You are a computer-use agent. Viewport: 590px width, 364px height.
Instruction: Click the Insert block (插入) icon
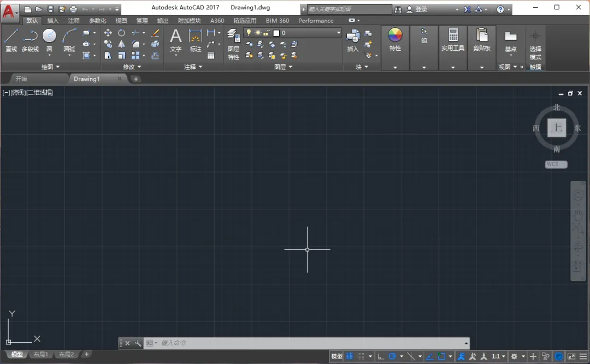tap(353, 40)
